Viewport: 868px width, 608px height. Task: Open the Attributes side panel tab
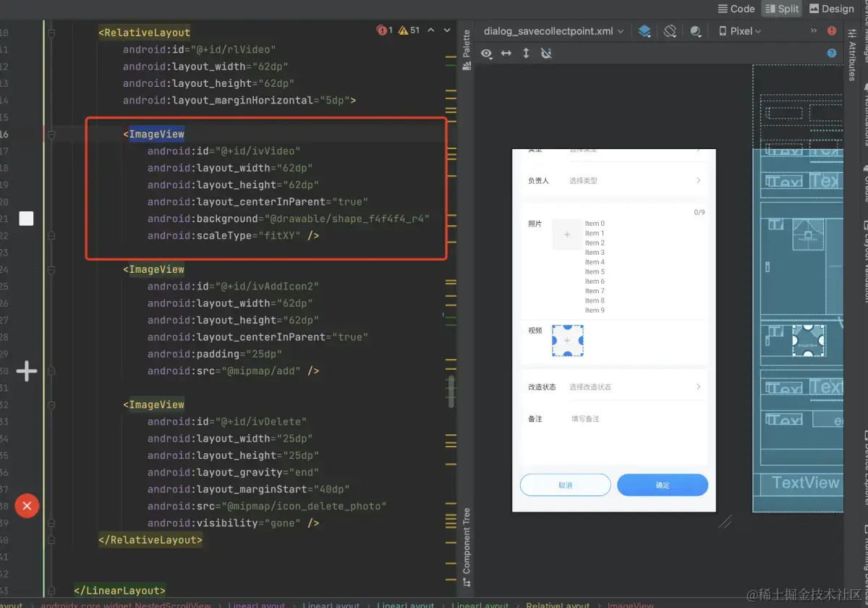point(852,56)
